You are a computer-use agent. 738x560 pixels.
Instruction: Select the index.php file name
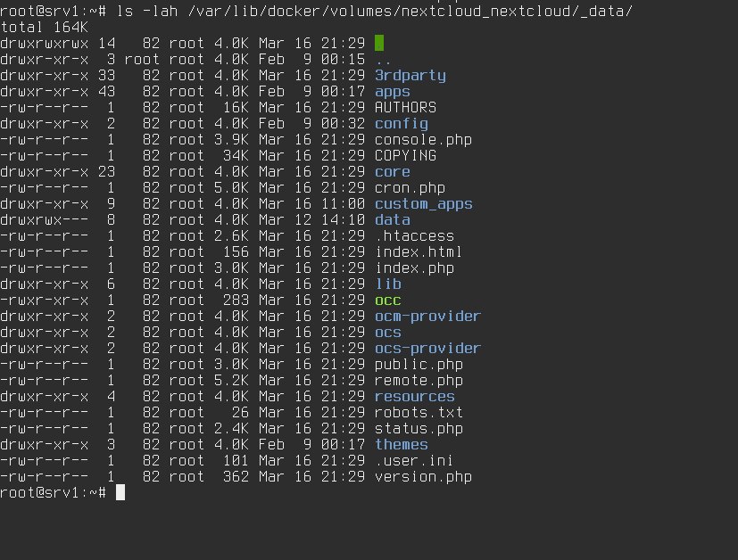pos(414,268)
